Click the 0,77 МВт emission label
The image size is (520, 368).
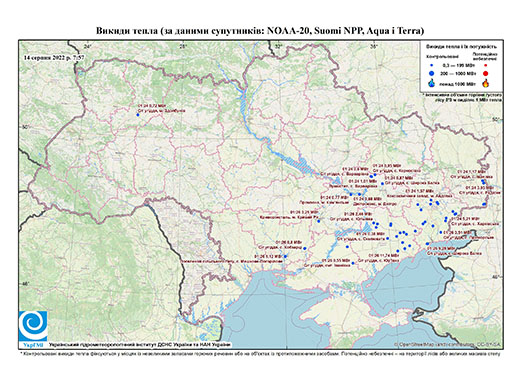[x=334, y=197]
